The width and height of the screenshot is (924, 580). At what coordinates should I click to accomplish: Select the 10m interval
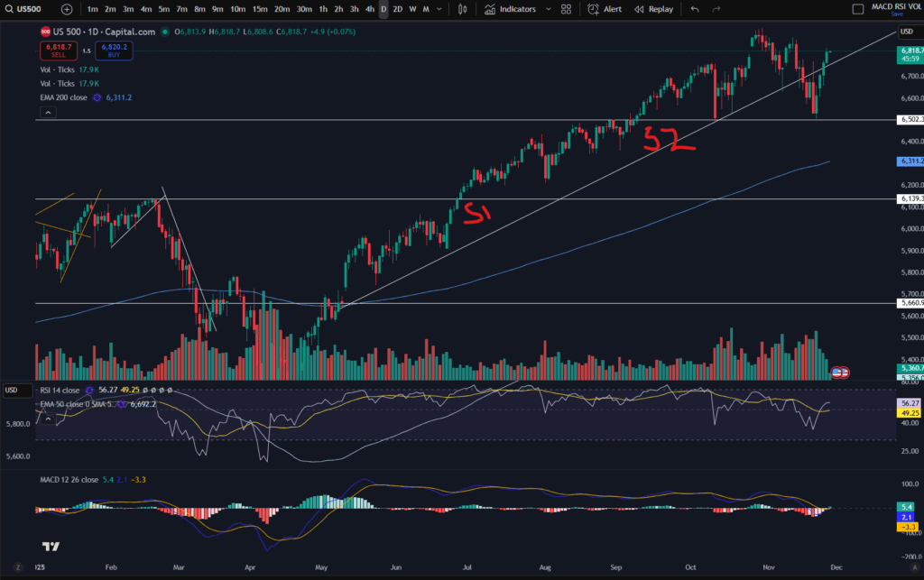click(237, 9)
